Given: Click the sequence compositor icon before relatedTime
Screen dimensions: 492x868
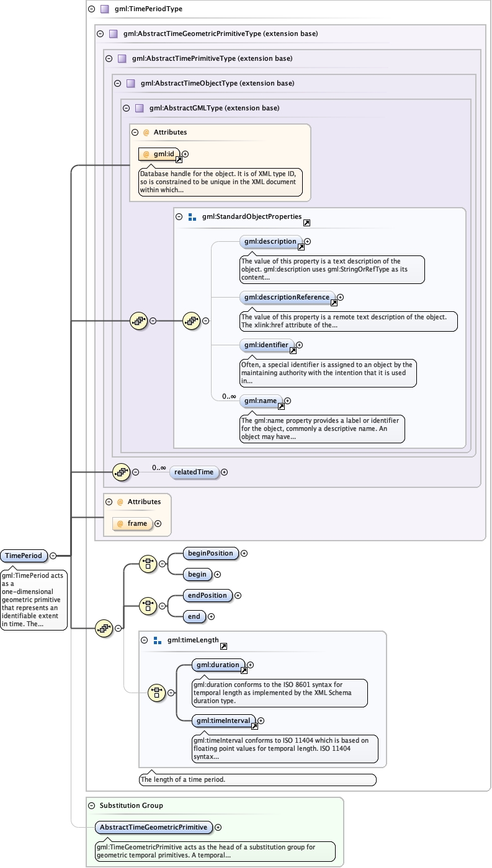Looking at the screenshot, I should click(120, 472).
